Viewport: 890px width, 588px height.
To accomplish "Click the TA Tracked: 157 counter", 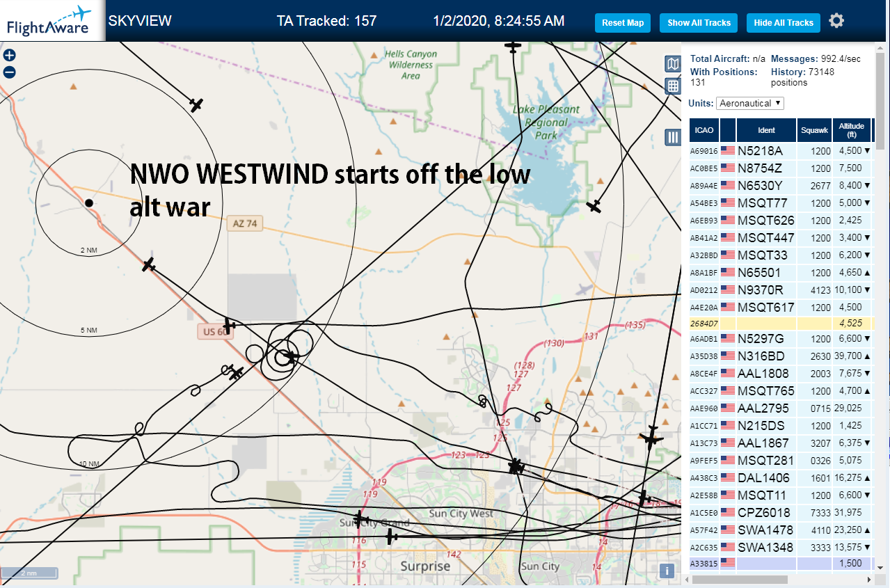I will [x=326, y=21].
